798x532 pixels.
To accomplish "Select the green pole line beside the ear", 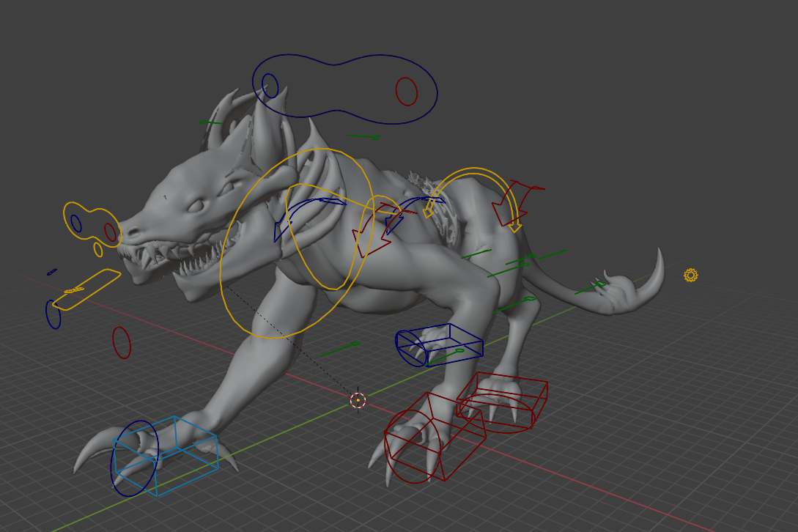I will pos(211,122).
